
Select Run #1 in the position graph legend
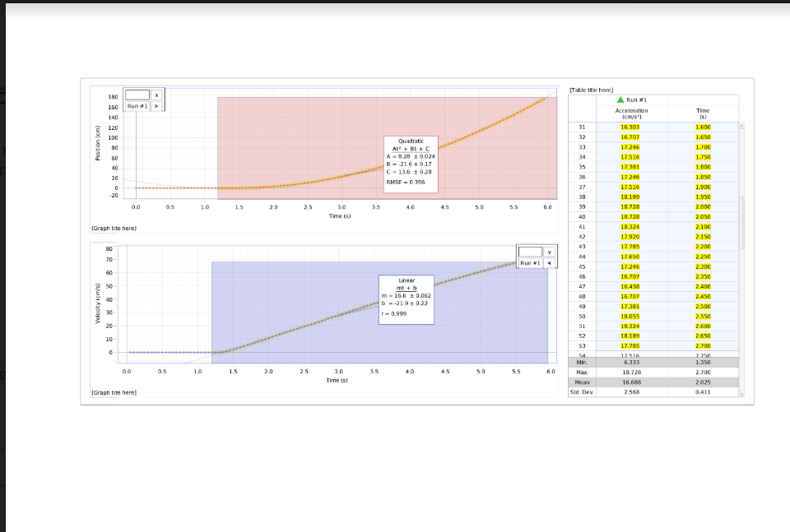coord(137,106)
